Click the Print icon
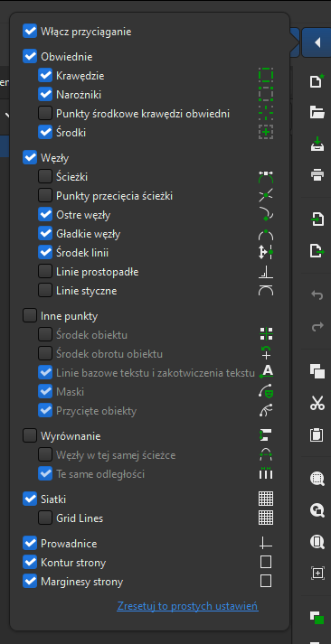This screenshot has height=644, width=331. pyautogui.click(x=317, y=176)
